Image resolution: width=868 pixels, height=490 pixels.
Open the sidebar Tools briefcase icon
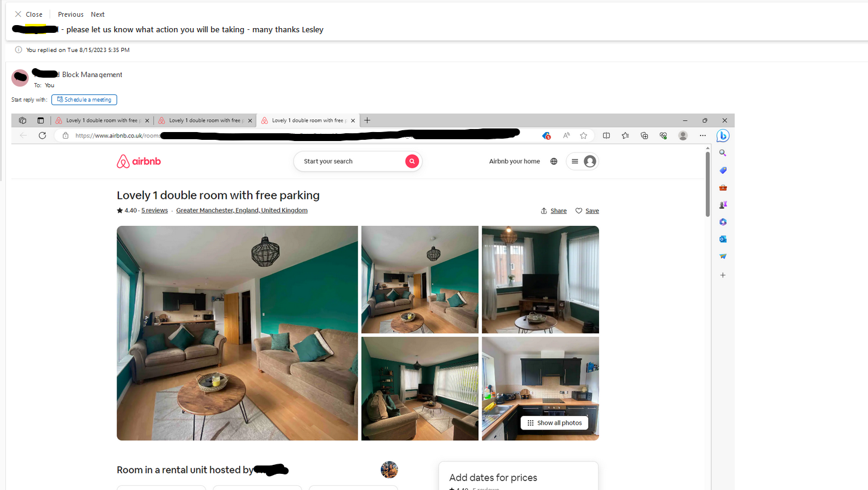click(723, 188)
